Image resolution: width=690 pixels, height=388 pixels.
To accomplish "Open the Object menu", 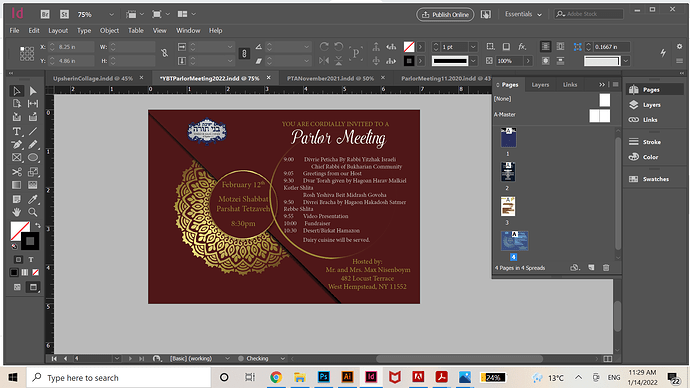I will point(109,30).
